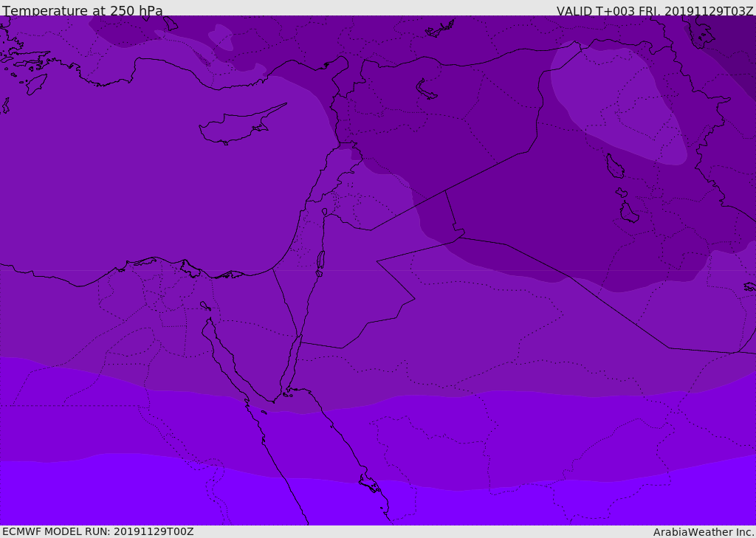Click the 'Temperature at 250 hPa' title
The height and width of the screenshot is (538, 756).
click(x=83, y=10)
